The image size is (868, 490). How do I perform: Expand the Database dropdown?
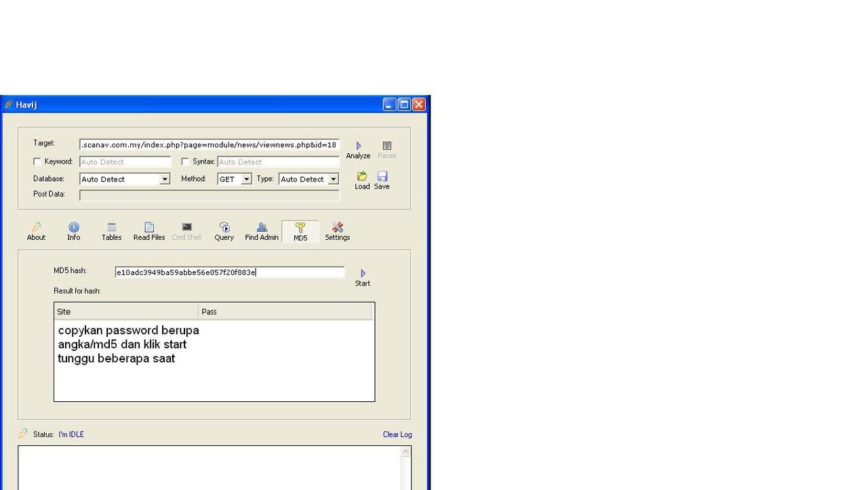tap(164, 180)
